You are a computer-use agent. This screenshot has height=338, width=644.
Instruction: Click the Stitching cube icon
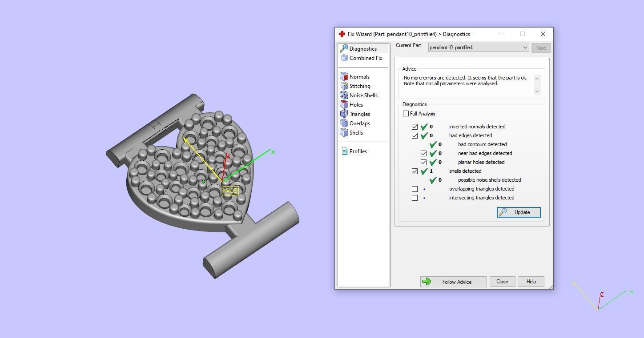pyautogui.click(x=344, y=86)
